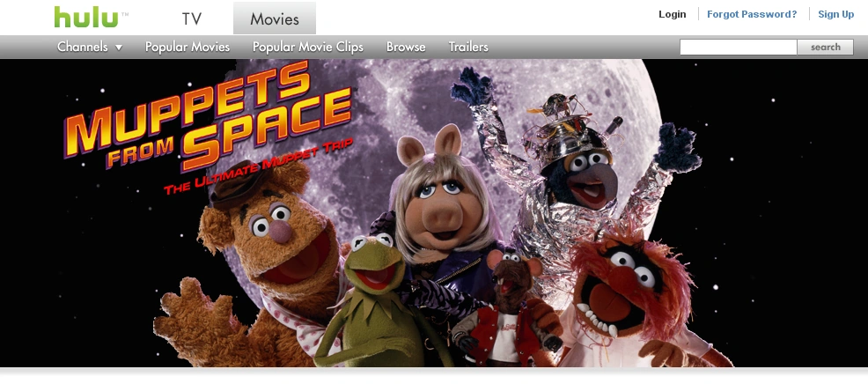Select the Movies tab

275,18
